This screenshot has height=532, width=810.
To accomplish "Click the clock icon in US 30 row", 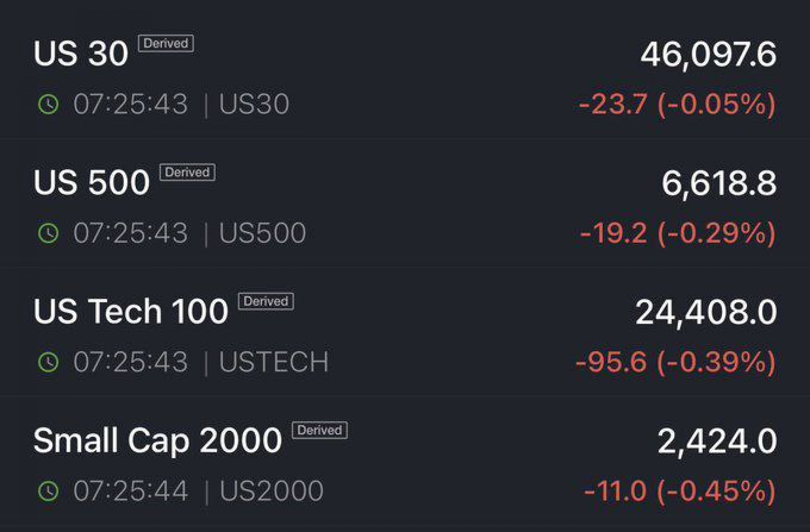I will coord(49,104).
